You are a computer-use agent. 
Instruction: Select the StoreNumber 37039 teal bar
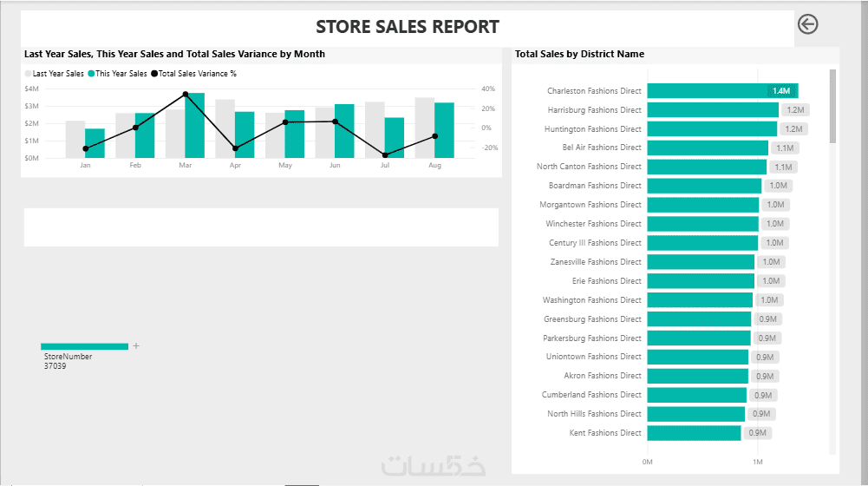tap(84, 346)
